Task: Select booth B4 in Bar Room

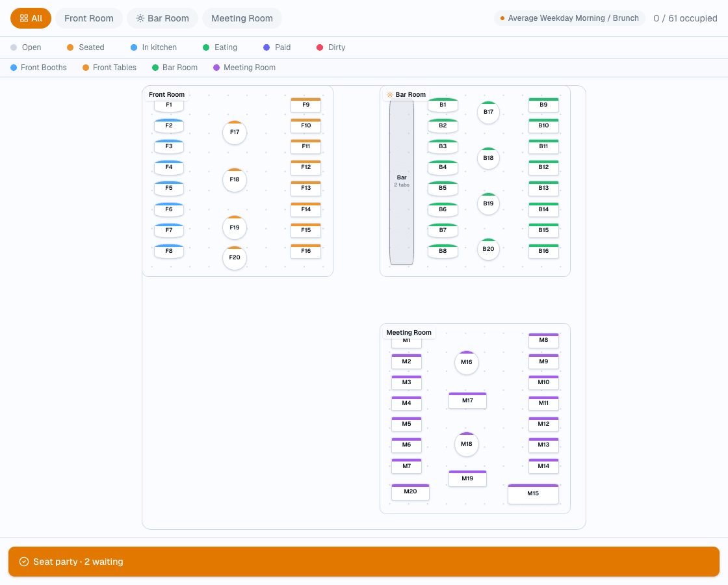Action: coord(443,168)
